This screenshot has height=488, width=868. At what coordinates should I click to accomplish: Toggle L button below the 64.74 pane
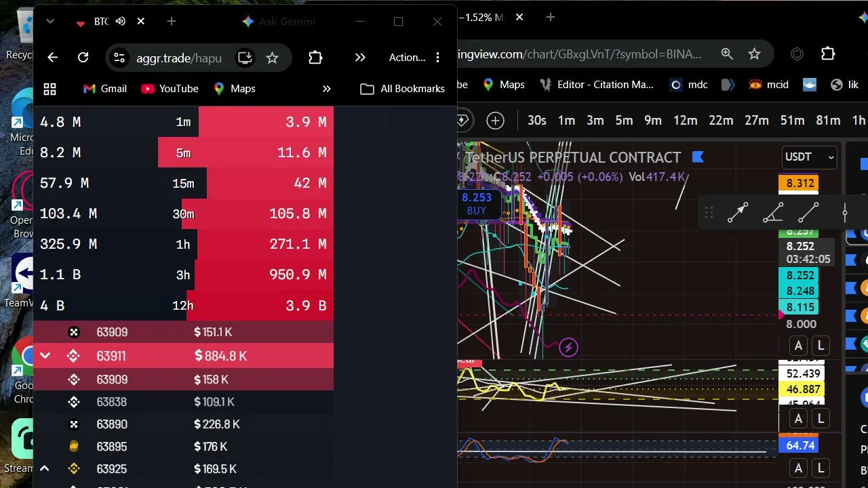click(x=821, y=468)
